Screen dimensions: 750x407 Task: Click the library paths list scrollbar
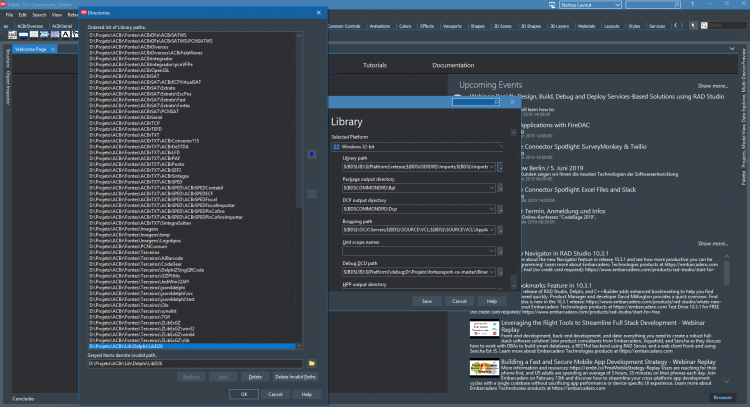click(x=299, y=190)
